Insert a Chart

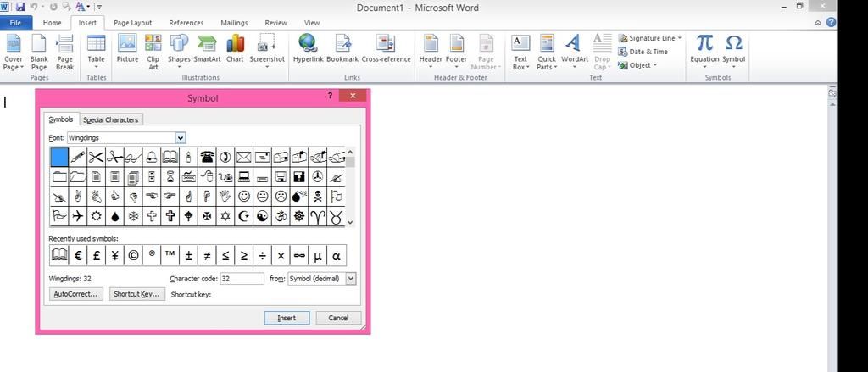(x=235, y=48)
